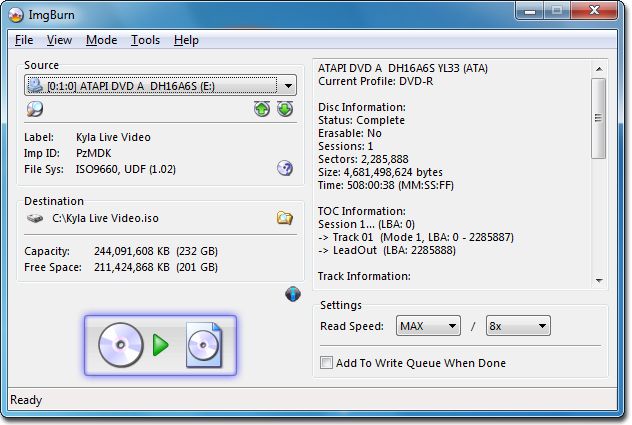Click the Session 1... (LBA: 0) line
This screenshot has width=632, height=425.
[x=366, y=224]
